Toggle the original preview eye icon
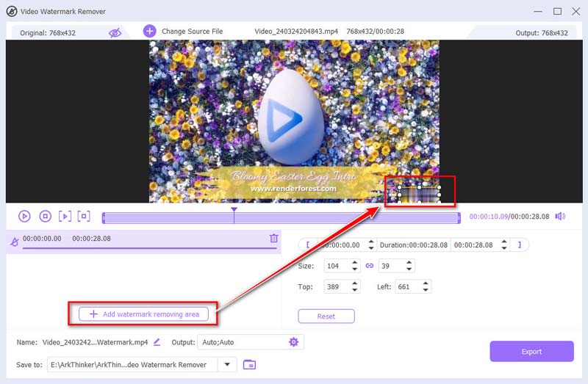This screenshot has width=588, height=384. tap(115, 33)
